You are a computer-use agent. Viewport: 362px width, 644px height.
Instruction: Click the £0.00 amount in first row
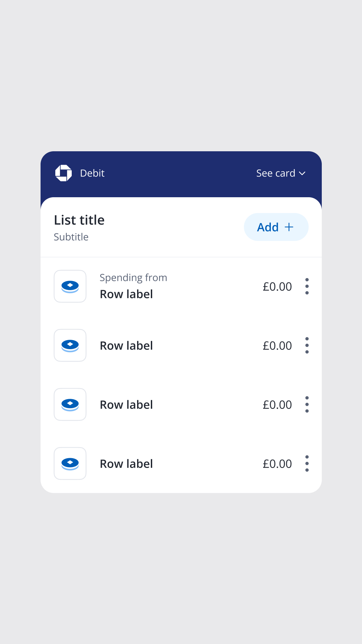[277, 287]
